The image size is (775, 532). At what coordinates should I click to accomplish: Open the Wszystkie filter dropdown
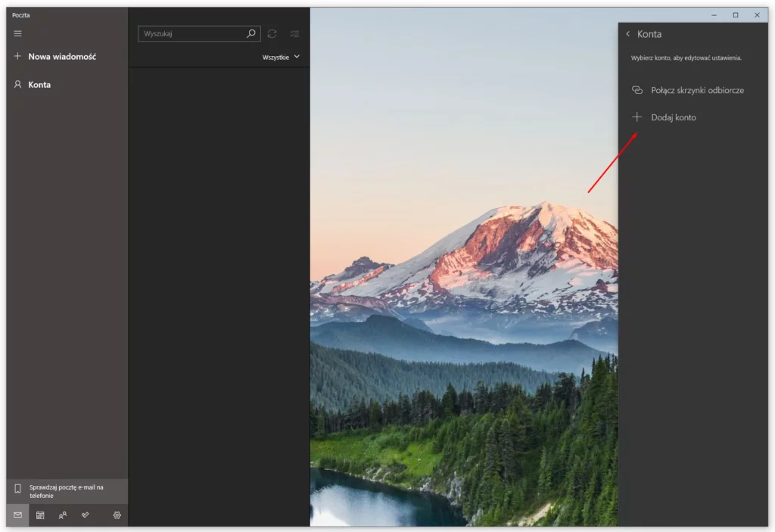coord(281,57)
